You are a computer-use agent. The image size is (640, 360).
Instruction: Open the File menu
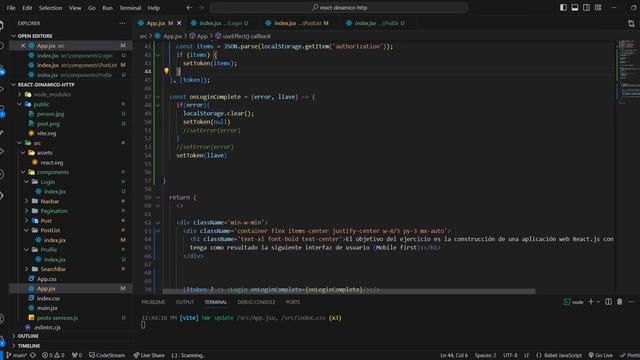11,8
